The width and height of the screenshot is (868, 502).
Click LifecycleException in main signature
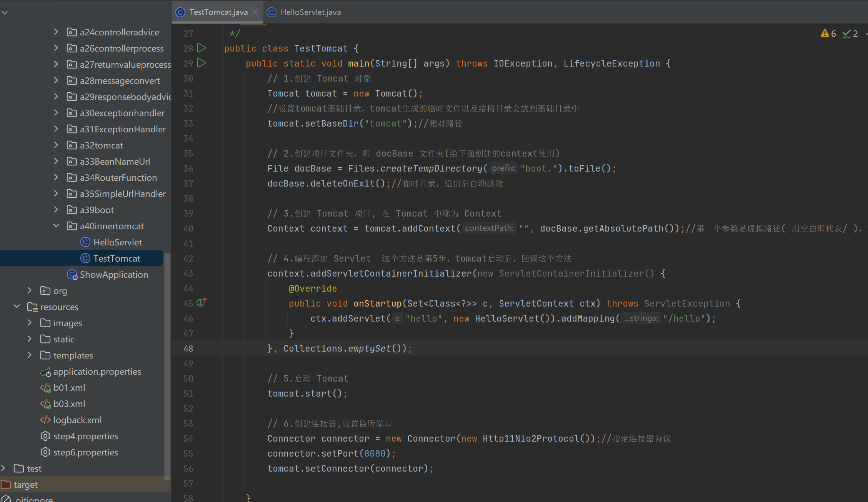tap(611, 63)
